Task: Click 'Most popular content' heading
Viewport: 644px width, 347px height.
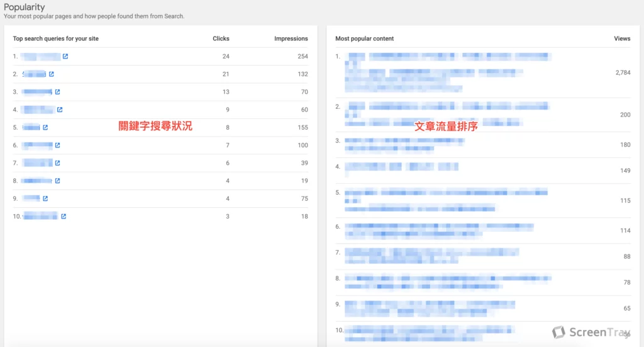Action: click(x=364, y=38)
